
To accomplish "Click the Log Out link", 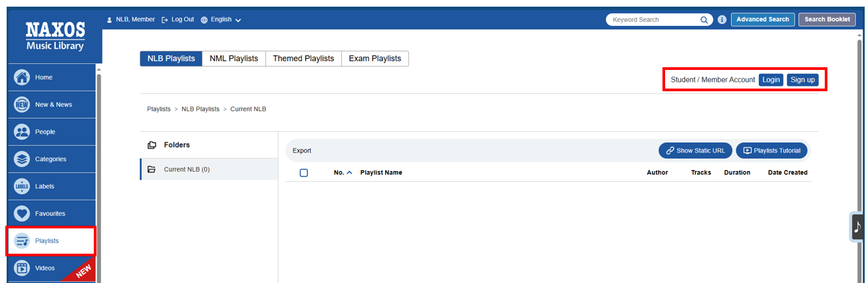I will click(x=178, y=20).
